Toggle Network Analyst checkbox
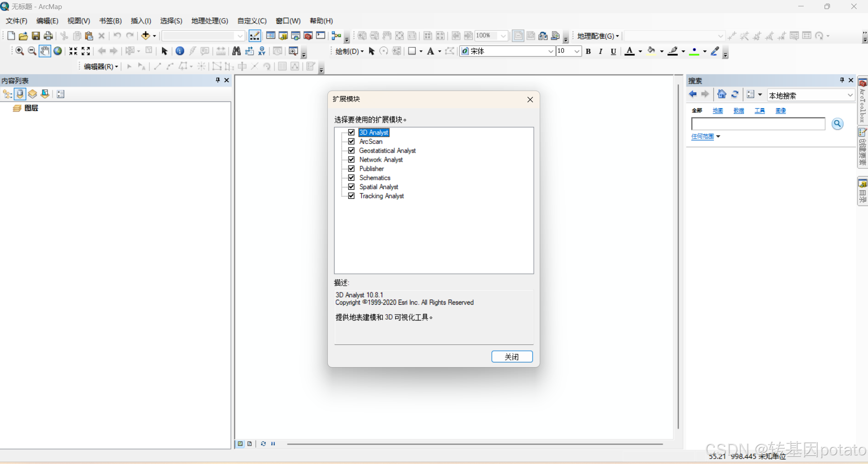Image resolution: width=868 pixels, height=464 pixels. 351,159
